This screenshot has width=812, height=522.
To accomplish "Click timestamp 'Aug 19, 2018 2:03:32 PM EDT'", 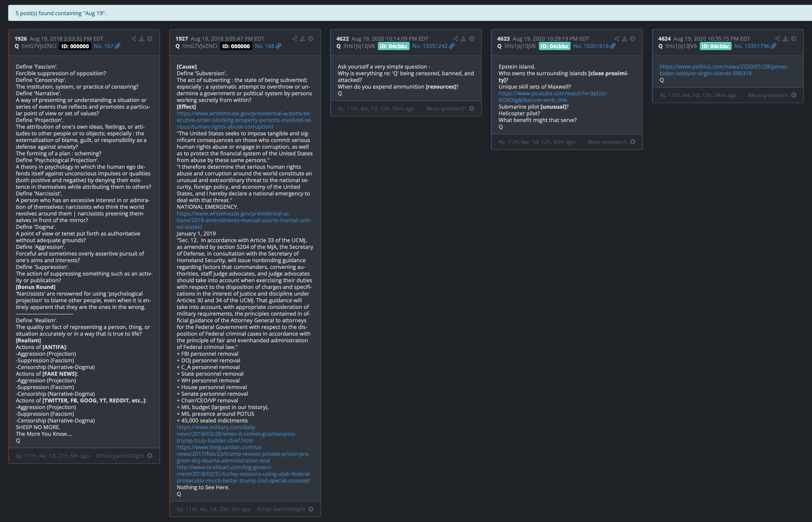I will (66, 39).
